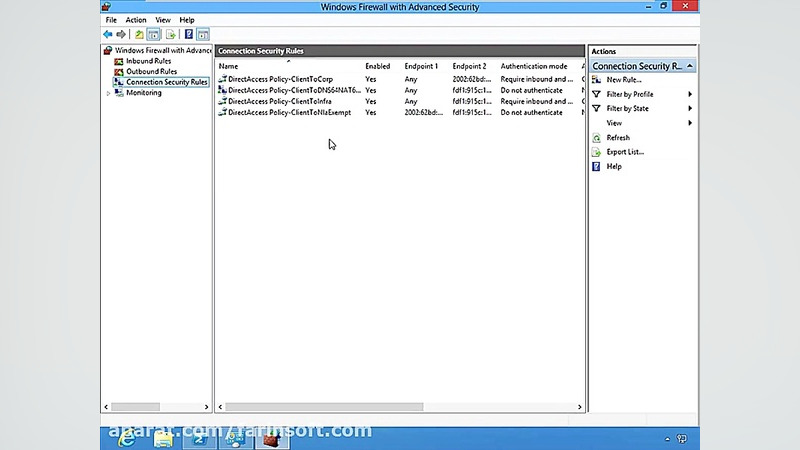Select DirectAccess Policy-ClientToCorp rule name
Image resolution: width=800 pixels, height=450 pixels.
click(281, 79)
